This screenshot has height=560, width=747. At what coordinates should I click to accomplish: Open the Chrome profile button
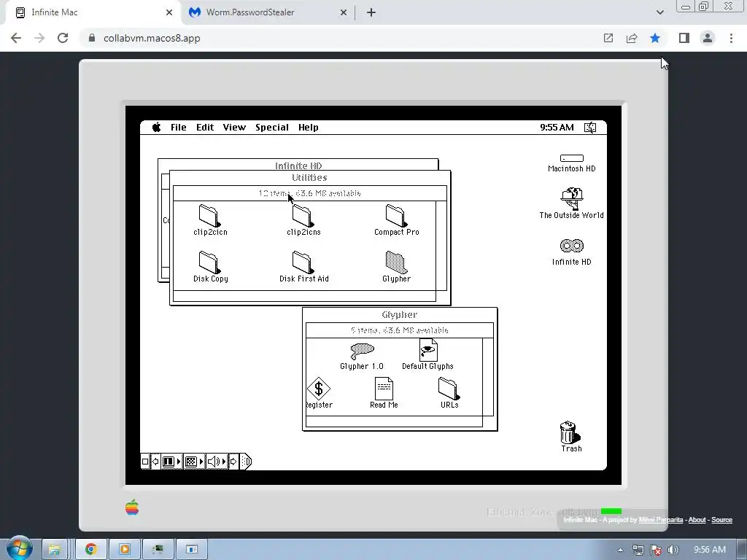(708, 38)
